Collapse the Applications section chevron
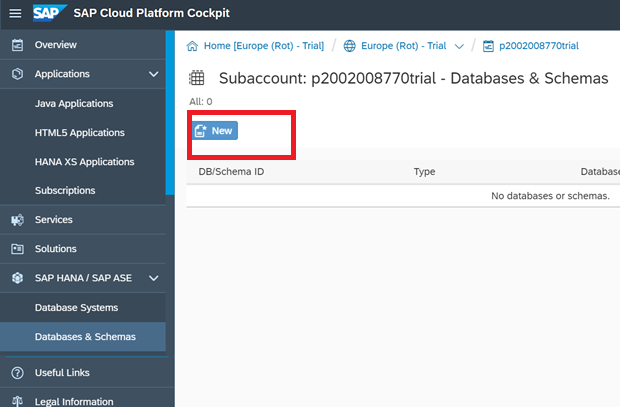620x407 pixels. point(153,74)
